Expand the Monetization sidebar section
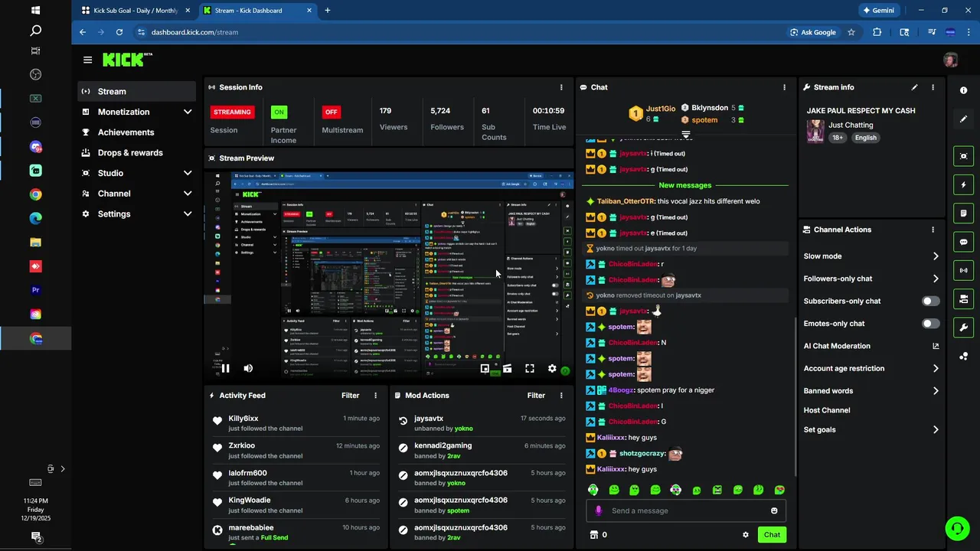This screenshot has height=551, width=980. click(188, 112)
